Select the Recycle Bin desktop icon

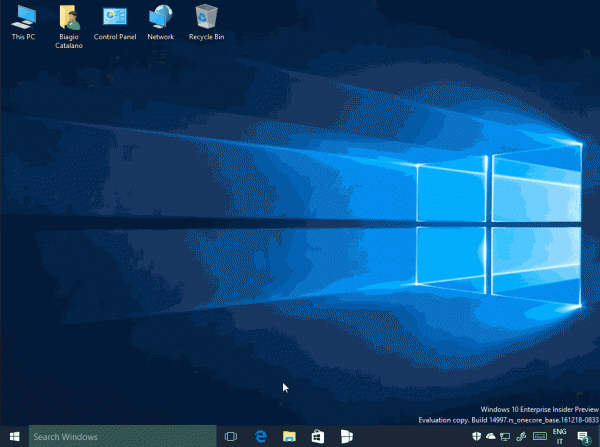(207, 22)
